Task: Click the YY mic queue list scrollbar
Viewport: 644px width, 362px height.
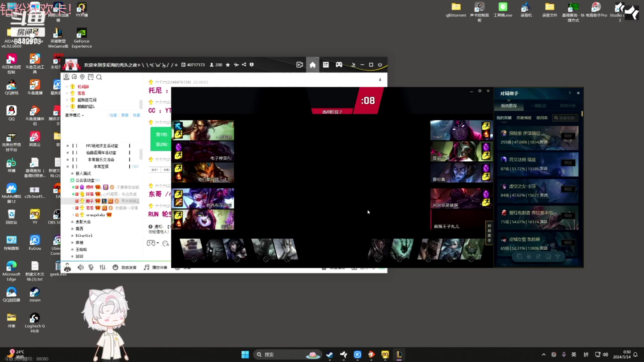Action: 141,104
